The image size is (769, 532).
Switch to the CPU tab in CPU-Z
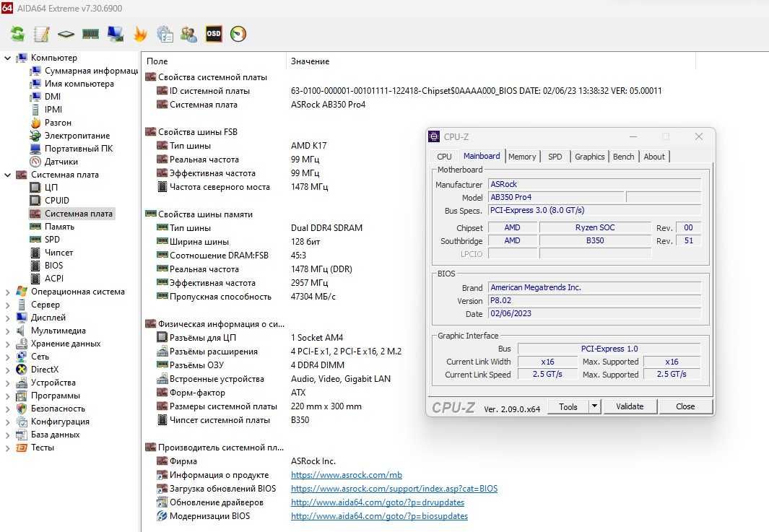tap(444, 157)
